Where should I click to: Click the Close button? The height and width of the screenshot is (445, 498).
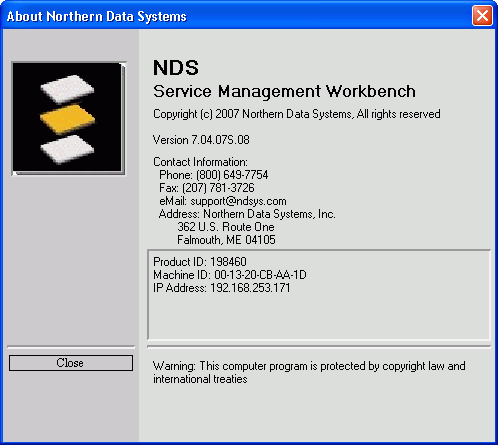71,363
